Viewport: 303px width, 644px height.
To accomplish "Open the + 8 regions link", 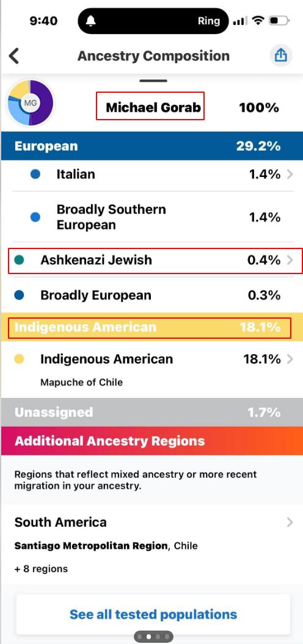I will click(41, 569).
